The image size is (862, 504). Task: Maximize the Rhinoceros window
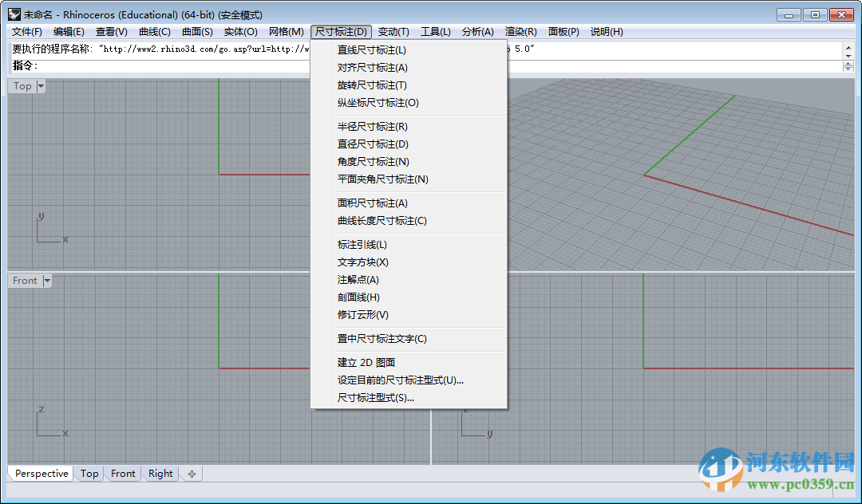coord(815,15)
